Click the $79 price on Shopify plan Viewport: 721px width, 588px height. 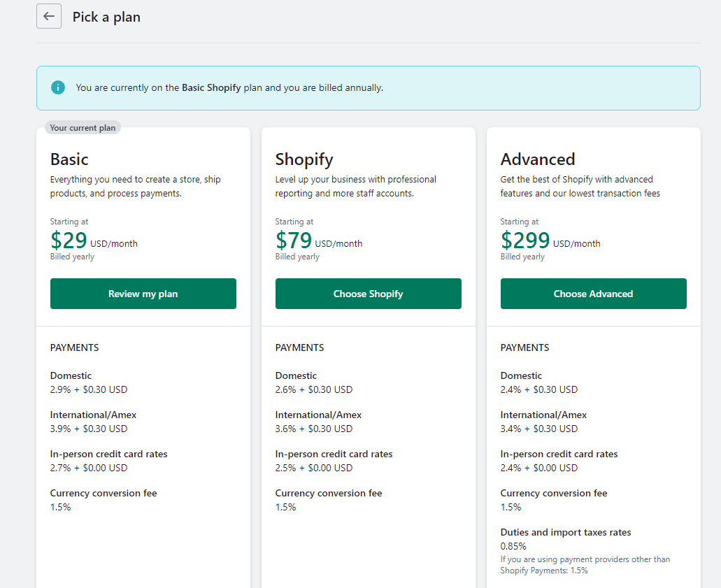point(294,240)
